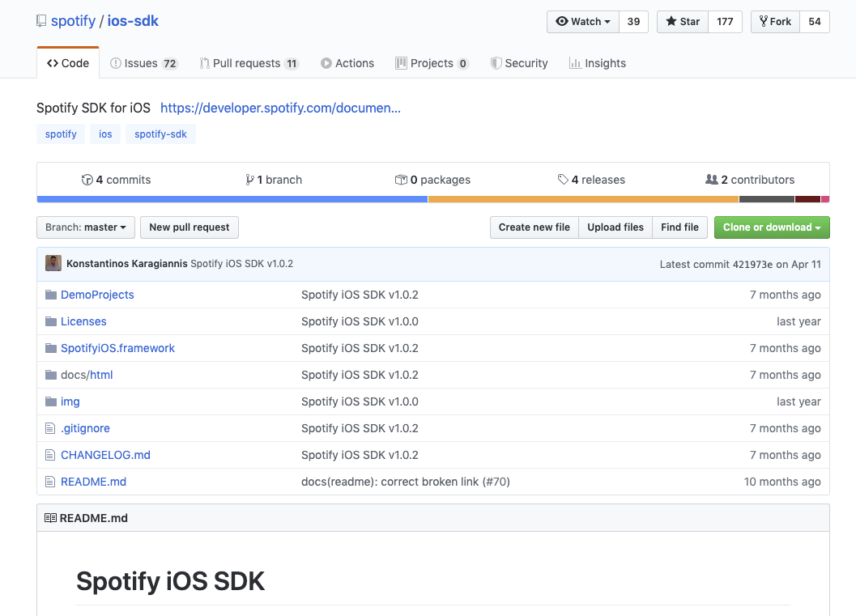Click the blue language bar segment
The image size is (856, 616).
tap(232, 199)
